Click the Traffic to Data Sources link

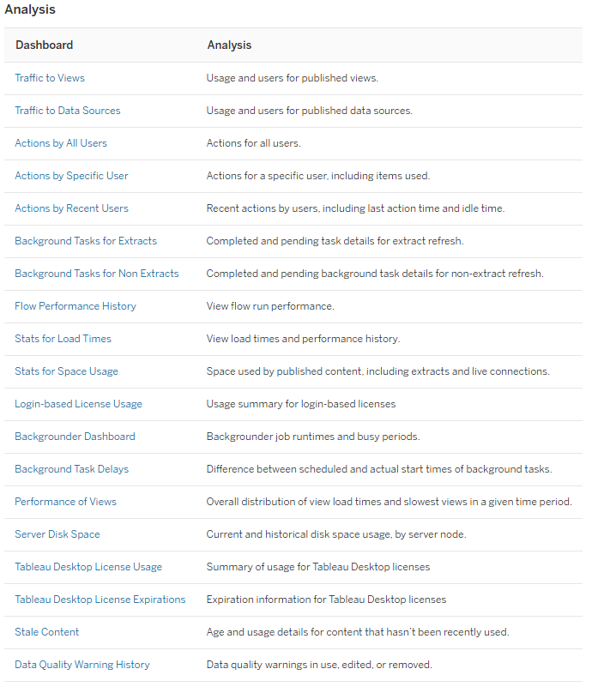(68, 111)
